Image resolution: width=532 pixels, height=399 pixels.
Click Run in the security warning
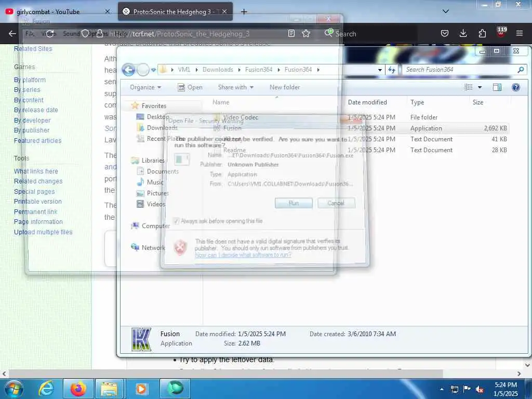[x=294, y=203]
